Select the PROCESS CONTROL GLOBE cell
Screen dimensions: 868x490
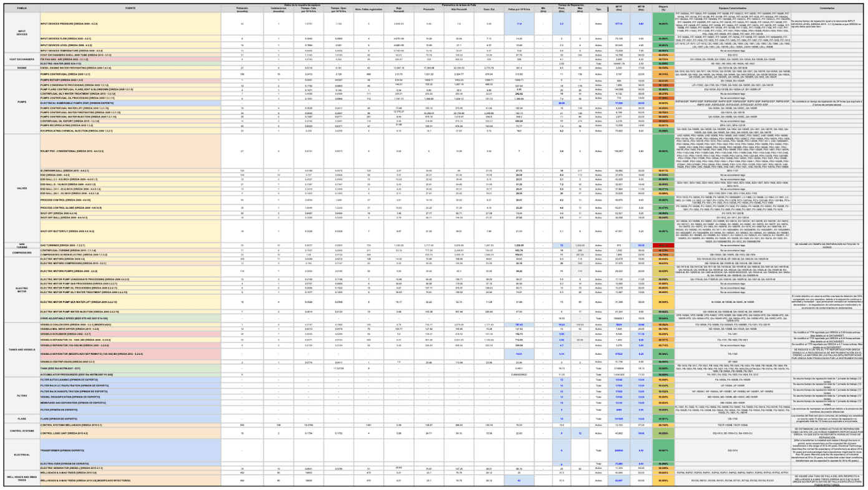click(x=130, y=208)
